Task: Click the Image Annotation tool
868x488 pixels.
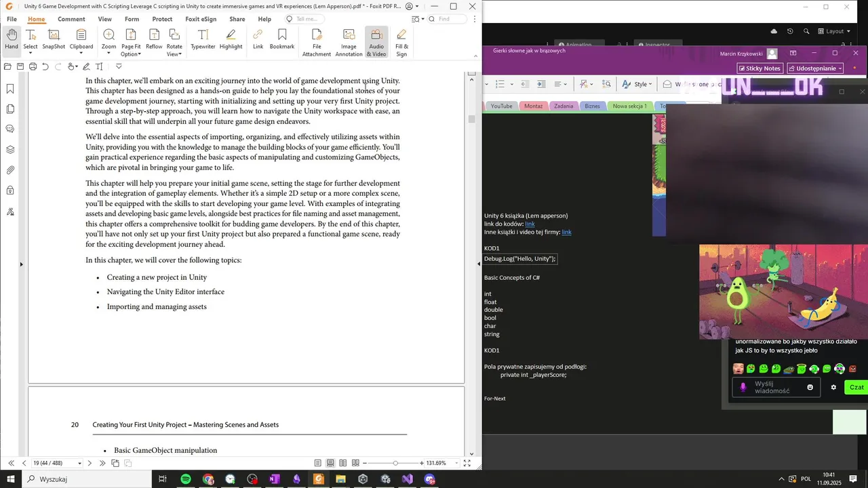Action: (x=349, y=43)
